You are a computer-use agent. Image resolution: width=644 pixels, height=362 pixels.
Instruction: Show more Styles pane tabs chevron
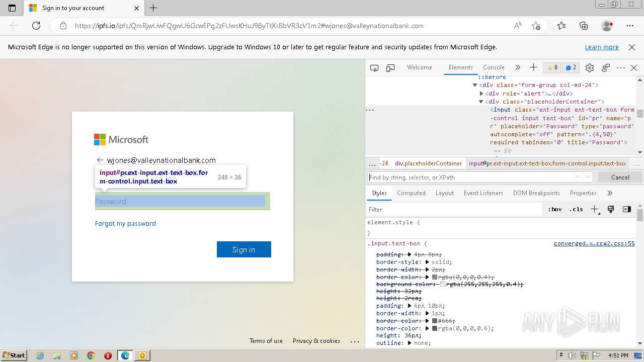[609, 193]
